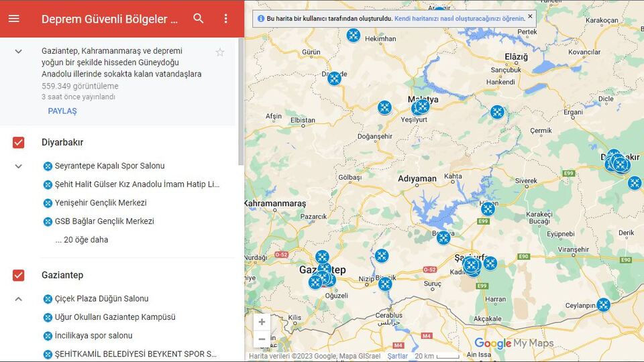Select Çiçek Plaza Düğün Salonu item

click(x=101, y=298)
